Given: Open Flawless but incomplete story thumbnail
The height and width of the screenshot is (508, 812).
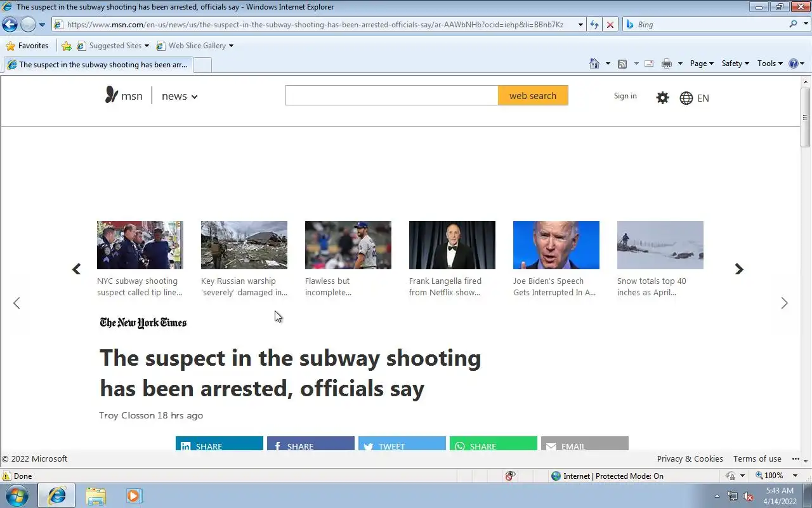Looking at the screenshot, I should (x=348, y=245).
